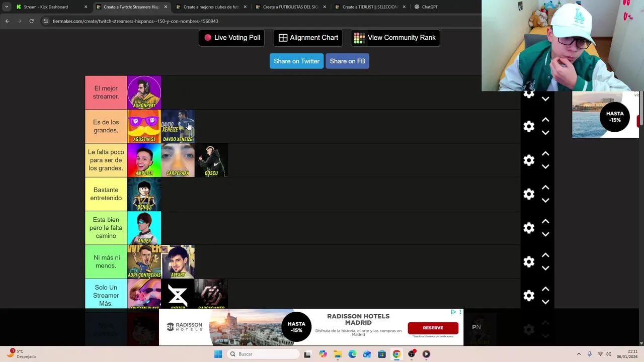Move 'Bastante entretenido' row down
644x362 pixels.
(545, 200)
